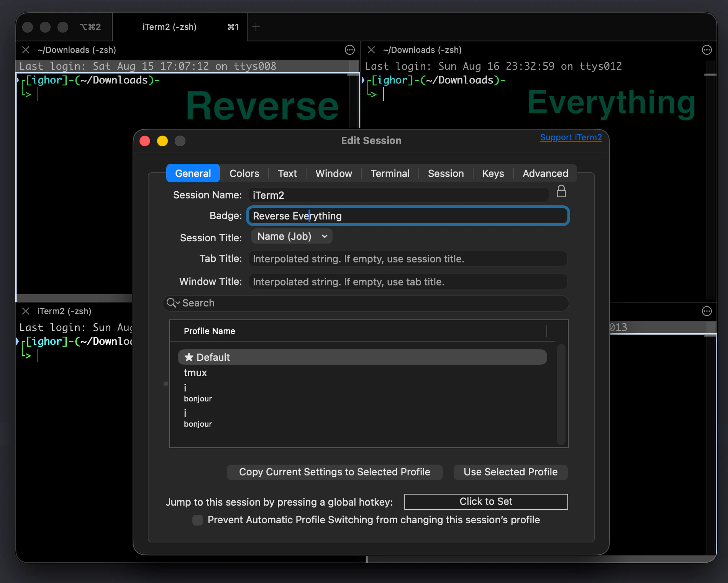Click the lock icon beside Session Name
Screen dimensions: 728x583
pyautogui.click(x=561, y=191)
